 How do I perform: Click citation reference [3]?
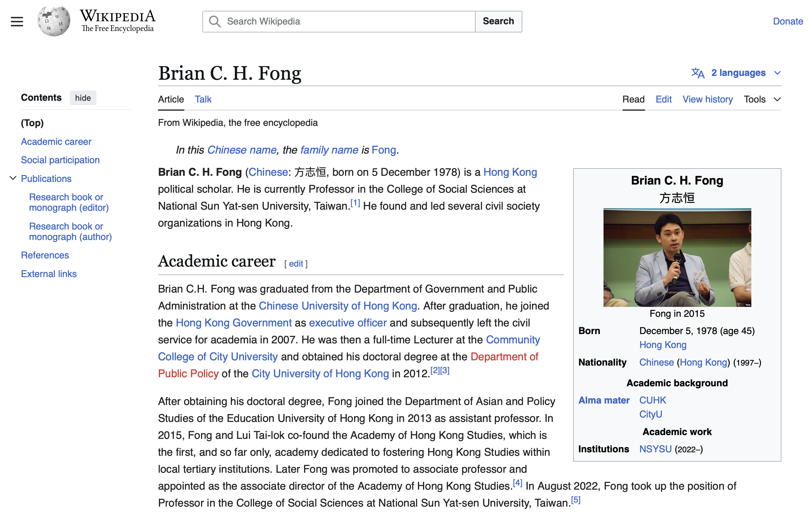point(445,371)
